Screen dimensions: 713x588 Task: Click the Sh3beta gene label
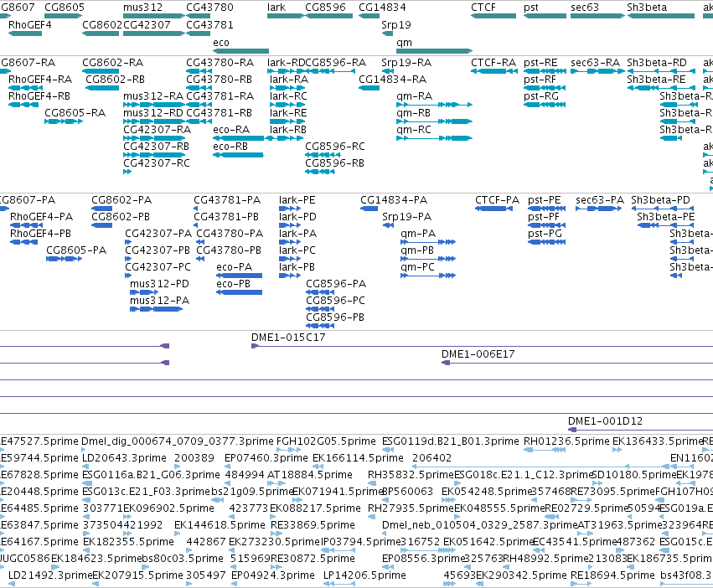(x=647, y=8)
